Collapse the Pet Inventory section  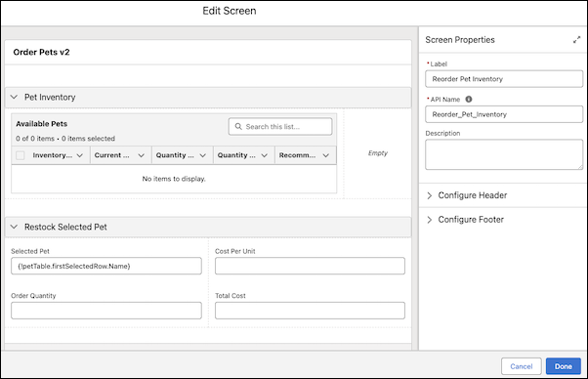[x=15, y=97]
